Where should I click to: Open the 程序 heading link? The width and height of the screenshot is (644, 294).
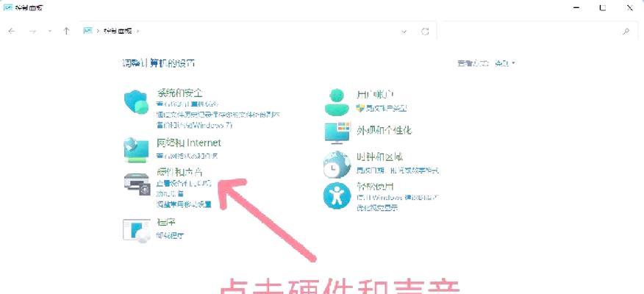coord(166,223)
